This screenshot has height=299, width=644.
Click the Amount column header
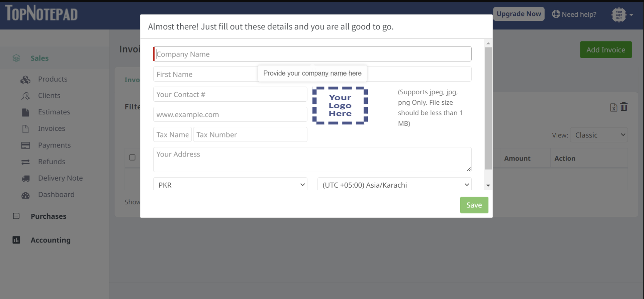pyautogui.click(x=517, y=158)
